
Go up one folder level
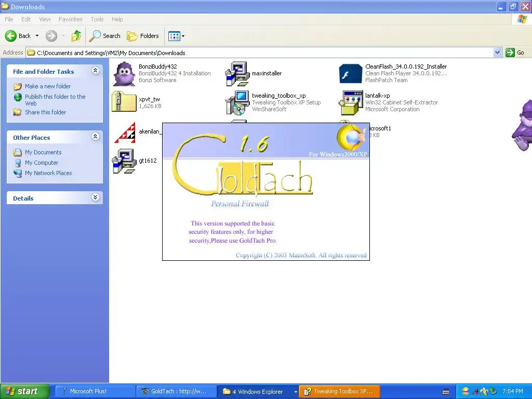pos(76,36)
